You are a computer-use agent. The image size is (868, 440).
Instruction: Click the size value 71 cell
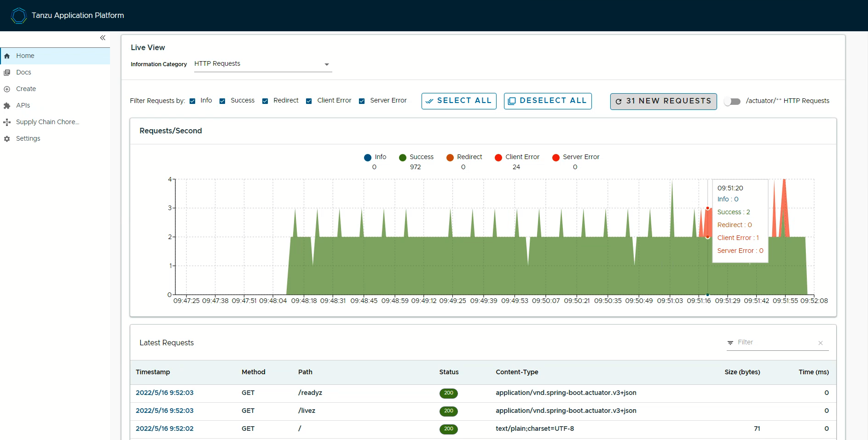(757, 429)
